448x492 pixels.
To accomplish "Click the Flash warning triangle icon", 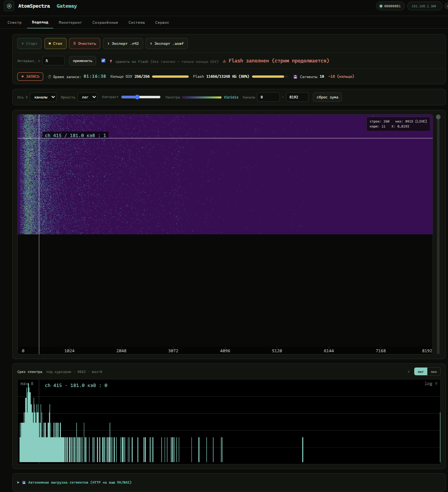I will tap(224, 61).
